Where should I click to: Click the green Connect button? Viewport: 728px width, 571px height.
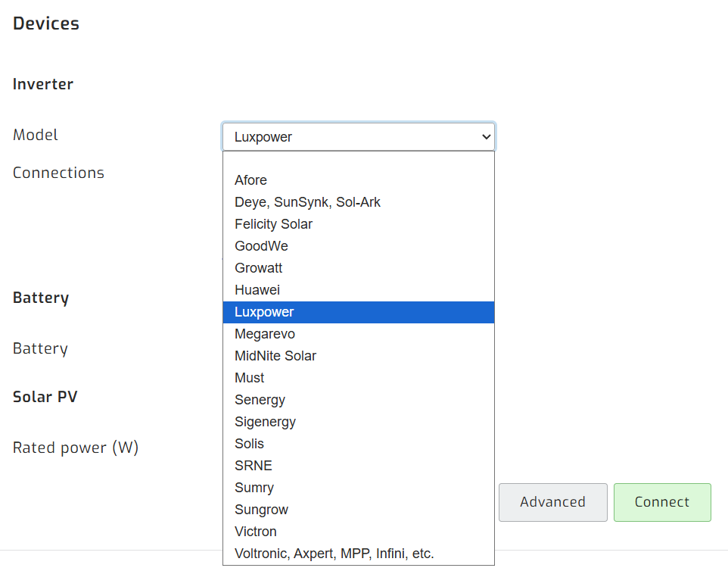(662, 502)
